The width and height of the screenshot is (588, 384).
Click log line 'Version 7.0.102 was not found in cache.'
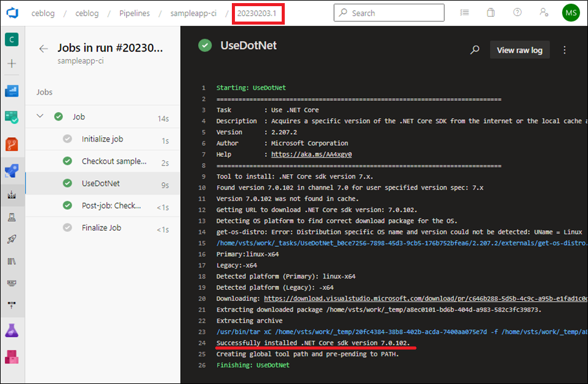click(x=287, y=199)
